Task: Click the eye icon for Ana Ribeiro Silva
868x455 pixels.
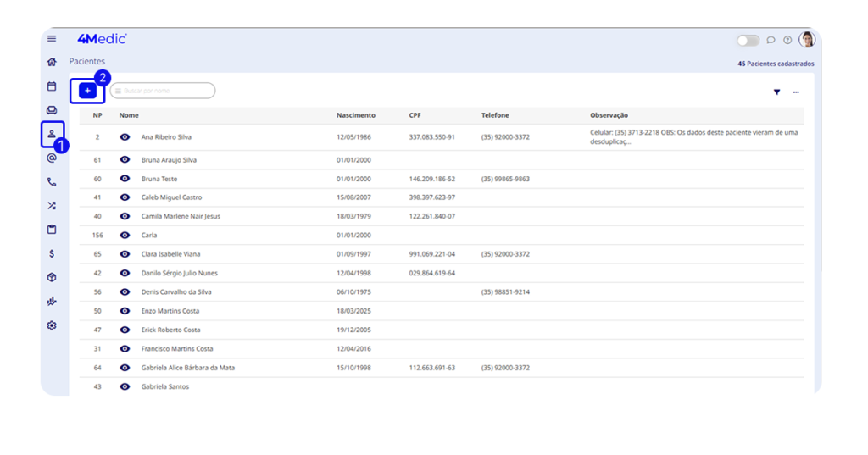Action: point(125,136)
